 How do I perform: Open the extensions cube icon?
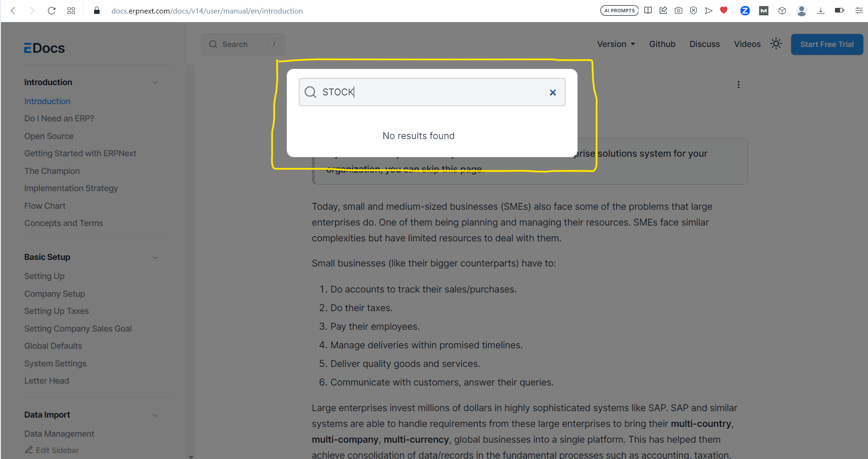[x=782, y=10]
